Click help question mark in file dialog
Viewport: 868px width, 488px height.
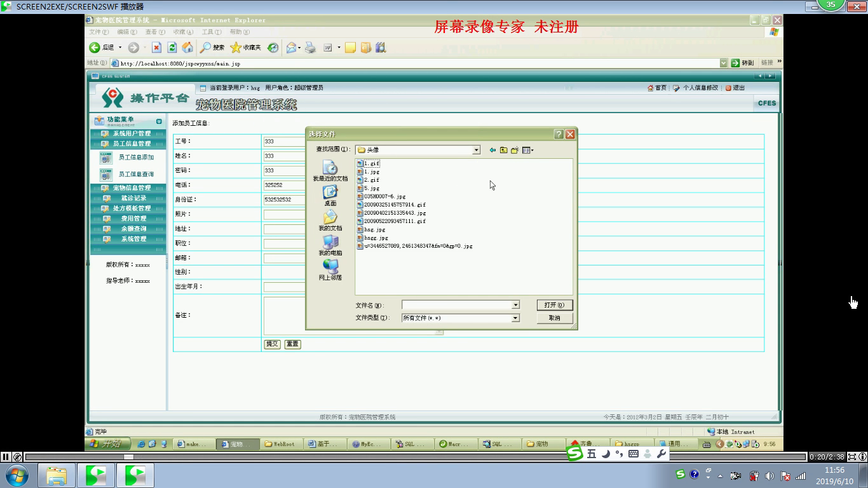point(559,134)
